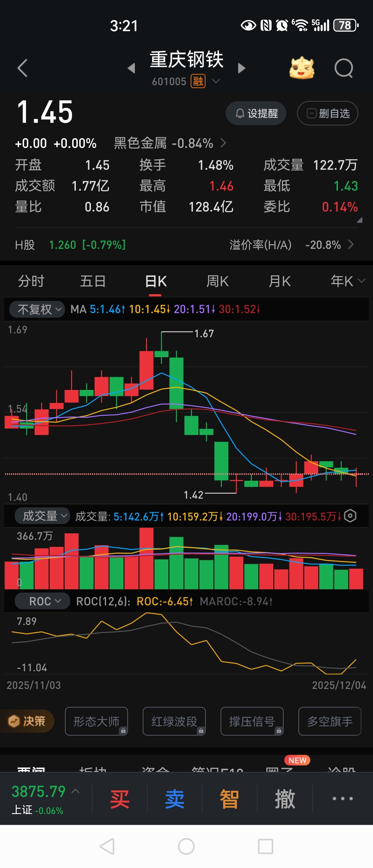Switch to 月K chart tab
Screen dimensions: 373x868
tap(279, 281)
